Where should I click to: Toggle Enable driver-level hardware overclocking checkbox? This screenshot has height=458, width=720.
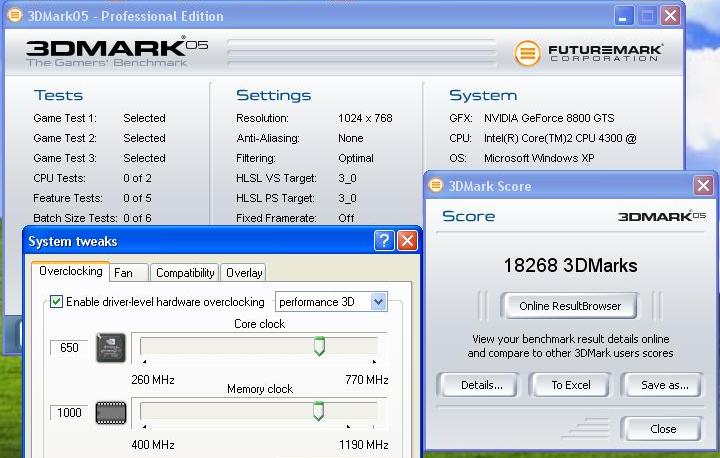point(56,302)
